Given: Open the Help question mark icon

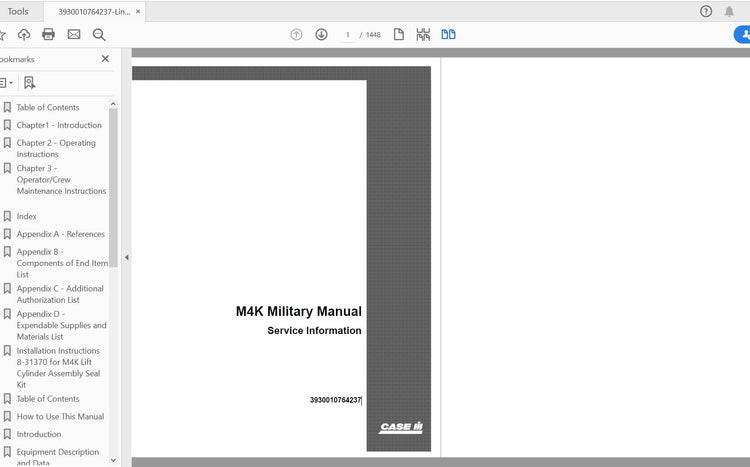Looking at the screenshot, I should point(706,11).
